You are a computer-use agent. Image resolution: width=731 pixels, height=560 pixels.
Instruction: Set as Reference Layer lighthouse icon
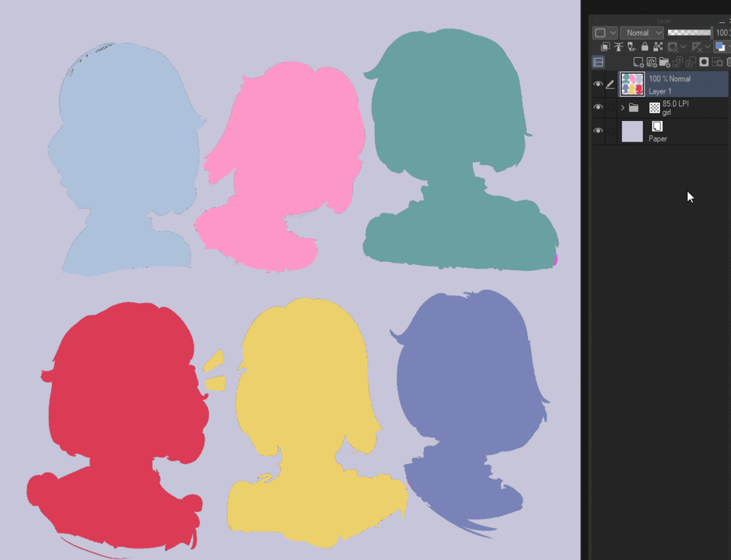[x=618, y=46]
